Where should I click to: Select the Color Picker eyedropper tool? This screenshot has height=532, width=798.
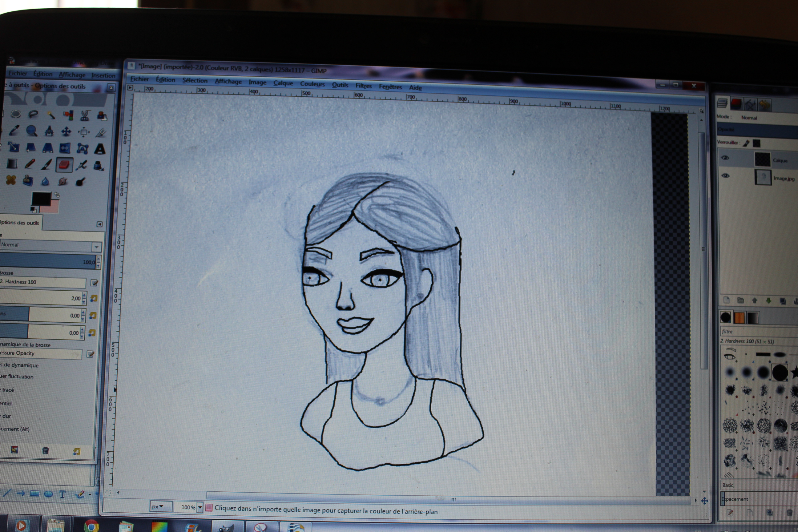(14, 130)
